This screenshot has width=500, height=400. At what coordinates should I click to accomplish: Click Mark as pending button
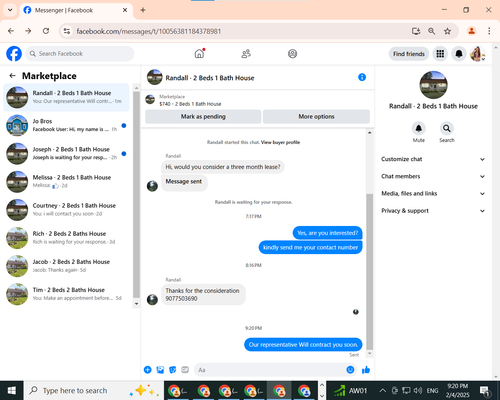click(x=203, y=117)
